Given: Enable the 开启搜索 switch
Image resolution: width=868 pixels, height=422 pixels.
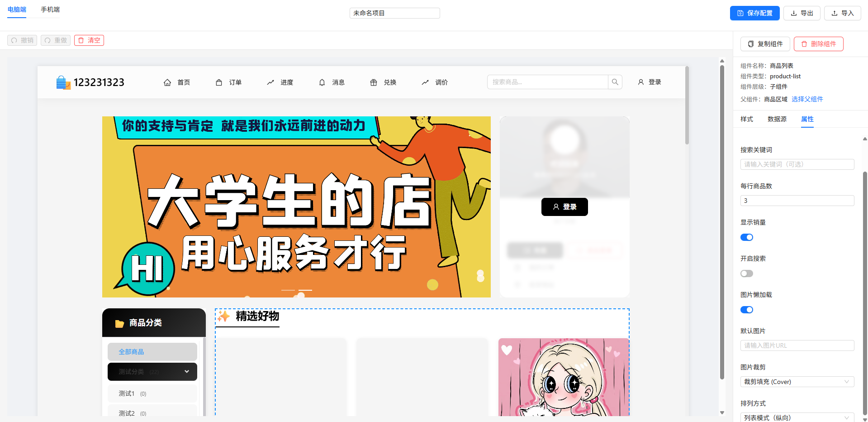Looking at the screenshot, I should tap(747, 273).
